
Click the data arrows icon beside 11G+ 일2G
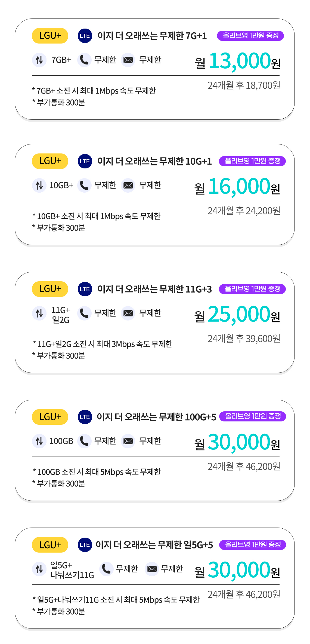coord(39,313)
